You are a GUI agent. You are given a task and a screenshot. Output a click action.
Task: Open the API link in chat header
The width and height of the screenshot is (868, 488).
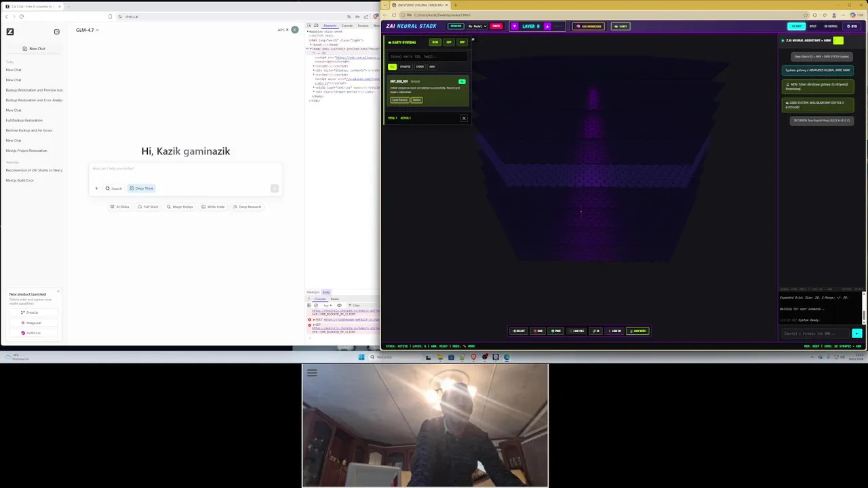(x=283, y=30)
